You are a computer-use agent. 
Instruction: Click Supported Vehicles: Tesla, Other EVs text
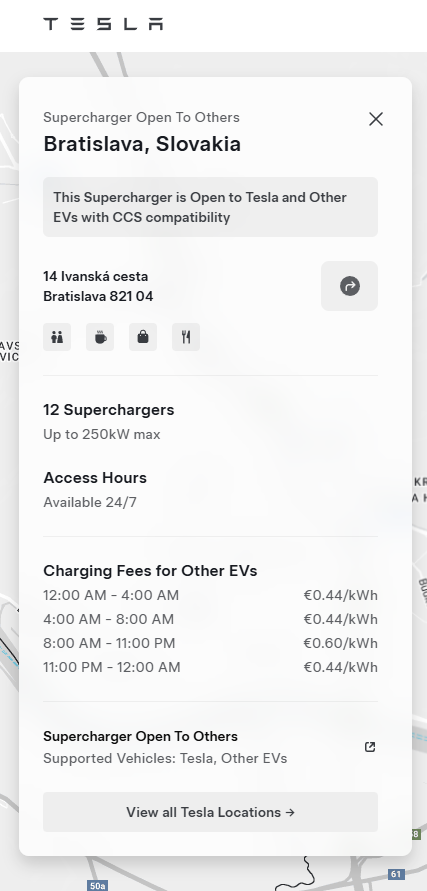click(165, 758)
